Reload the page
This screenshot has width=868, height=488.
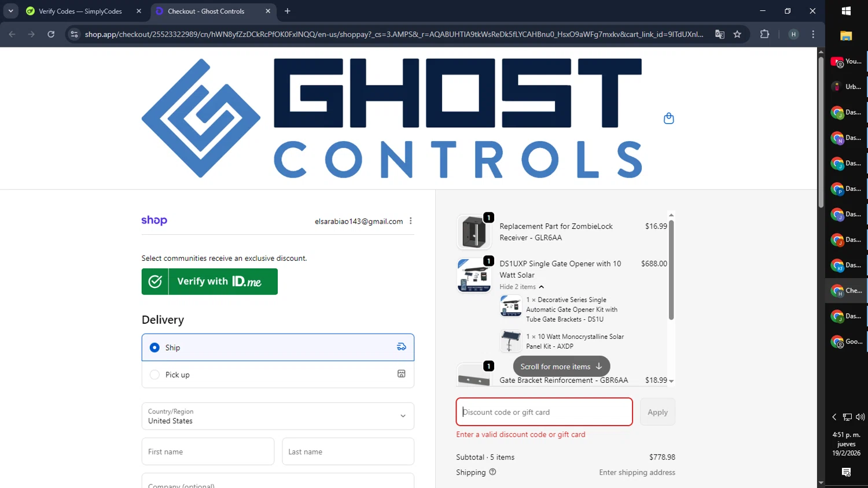click(51, 34)
